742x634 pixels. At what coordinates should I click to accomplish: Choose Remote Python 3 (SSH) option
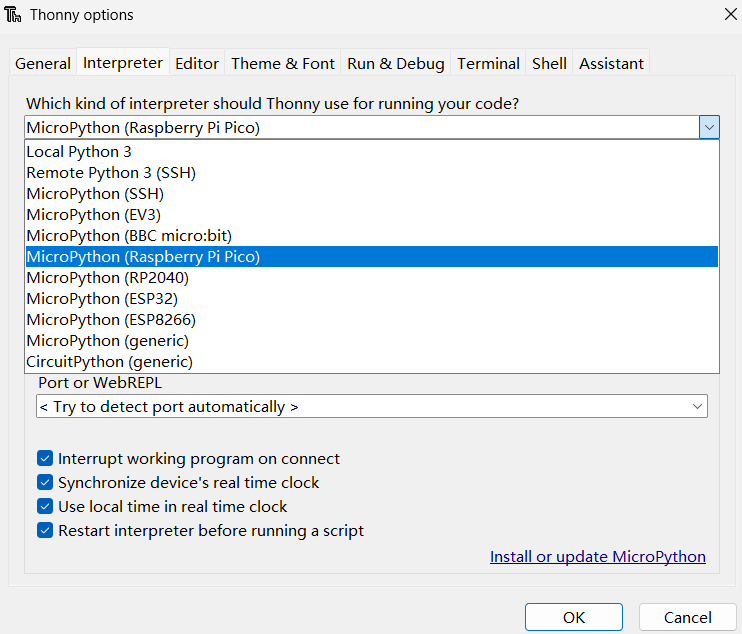111,173
